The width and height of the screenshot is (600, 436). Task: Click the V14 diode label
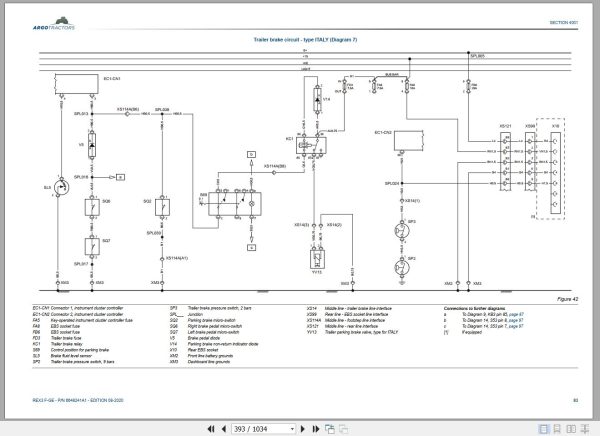coord(326,99)
